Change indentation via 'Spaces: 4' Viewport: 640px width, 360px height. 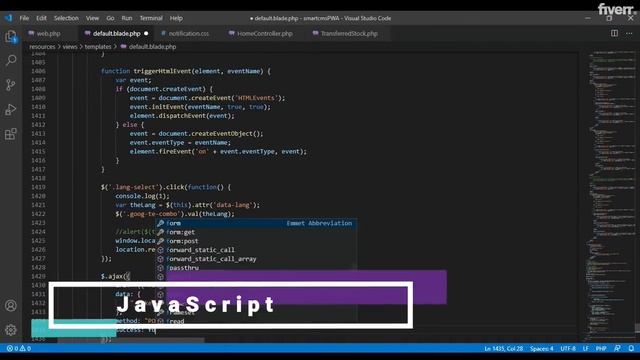tap(542, 348)
